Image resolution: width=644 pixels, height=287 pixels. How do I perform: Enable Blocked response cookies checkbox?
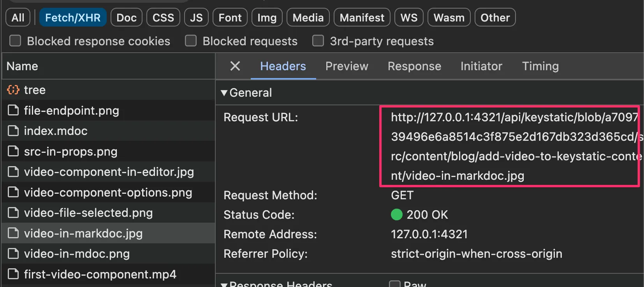15,41
